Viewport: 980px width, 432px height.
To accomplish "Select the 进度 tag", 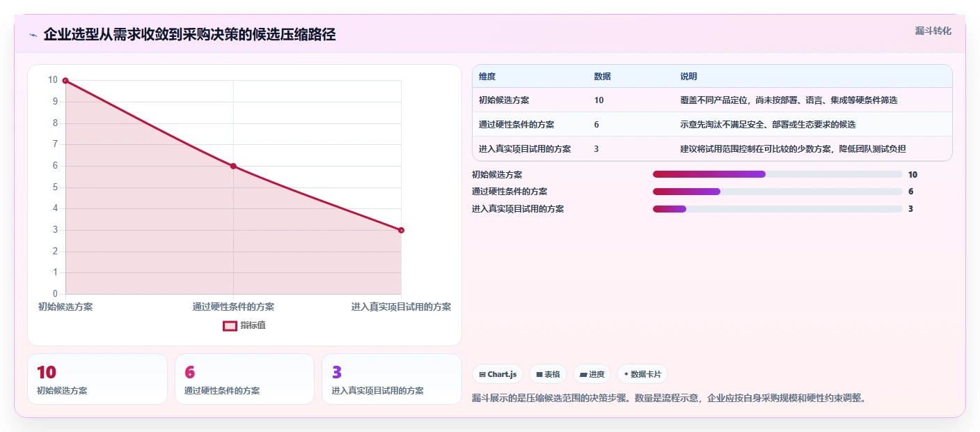I will (x=592, y=374).
